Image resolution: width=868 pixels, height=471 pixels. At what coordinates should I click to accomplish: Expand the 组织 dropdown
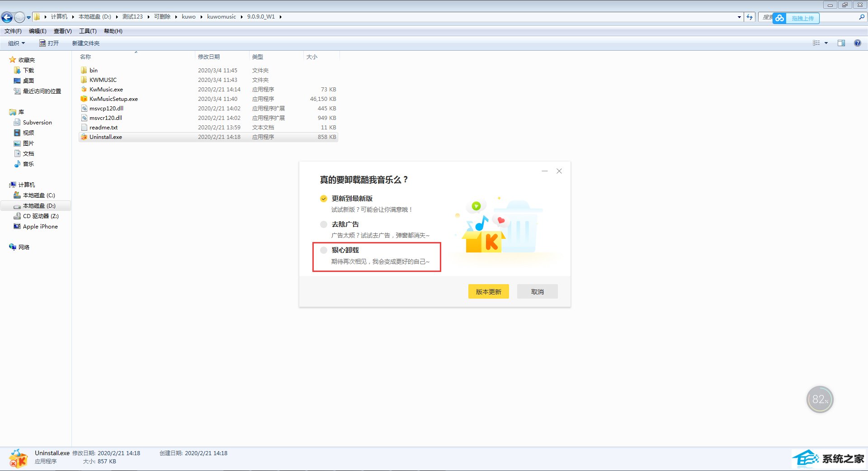17,43
